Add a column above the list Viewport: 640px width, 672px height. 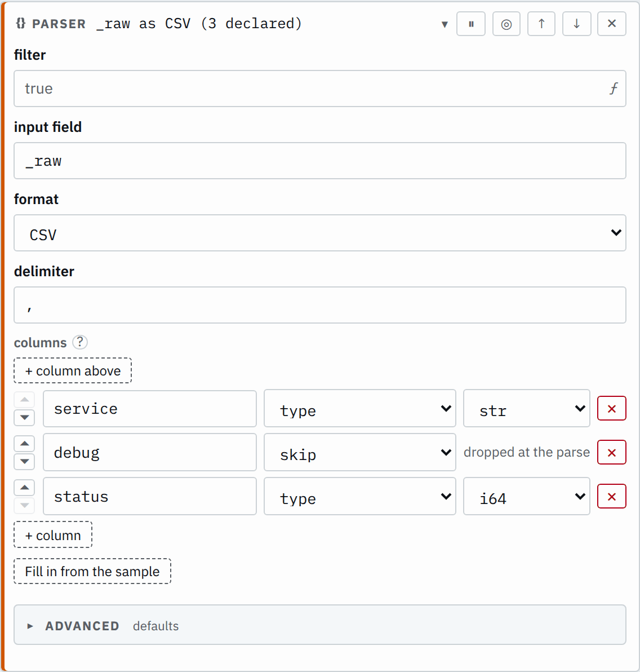click(73, 371)
